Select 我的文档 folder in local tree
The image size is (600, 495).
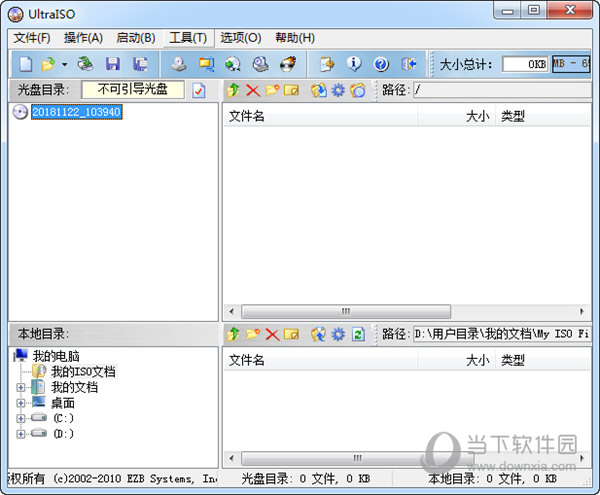click(x=75, y=388)
